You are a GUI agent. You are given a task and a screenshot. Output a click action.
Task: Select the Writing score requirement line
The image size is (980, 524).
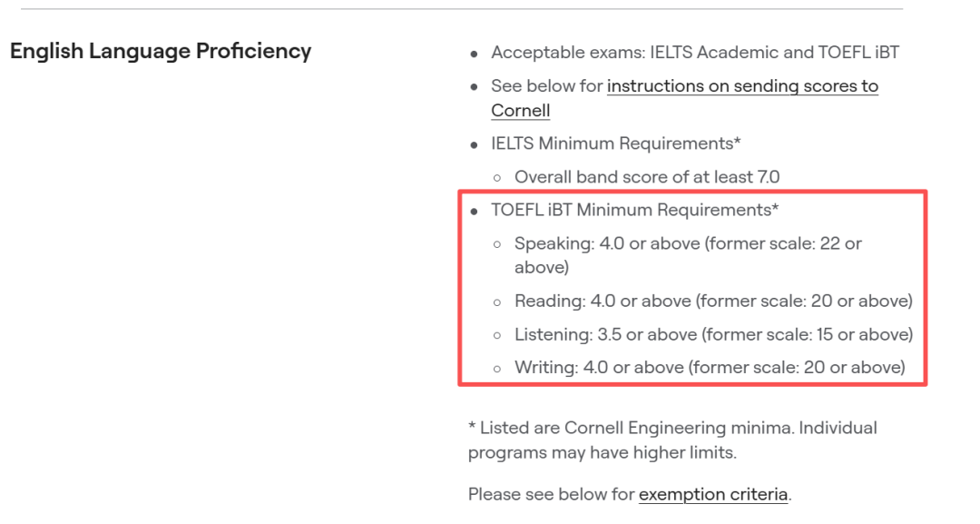pos(710,368)
